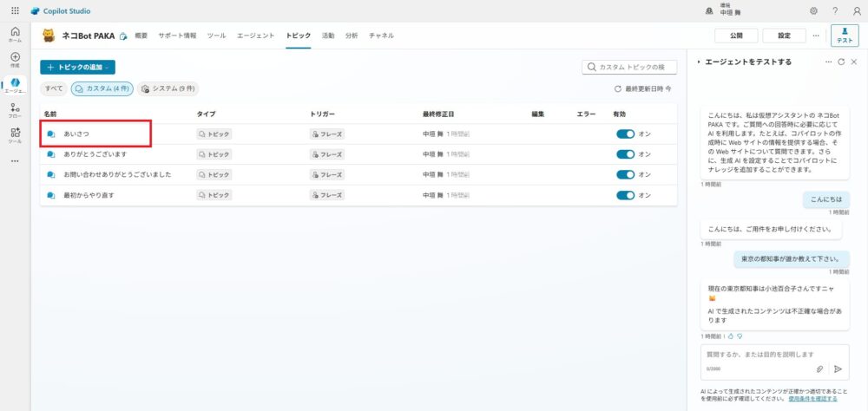Open the 使用条件を確認する link
The image size is (868, 411).
tap(812, 398)
